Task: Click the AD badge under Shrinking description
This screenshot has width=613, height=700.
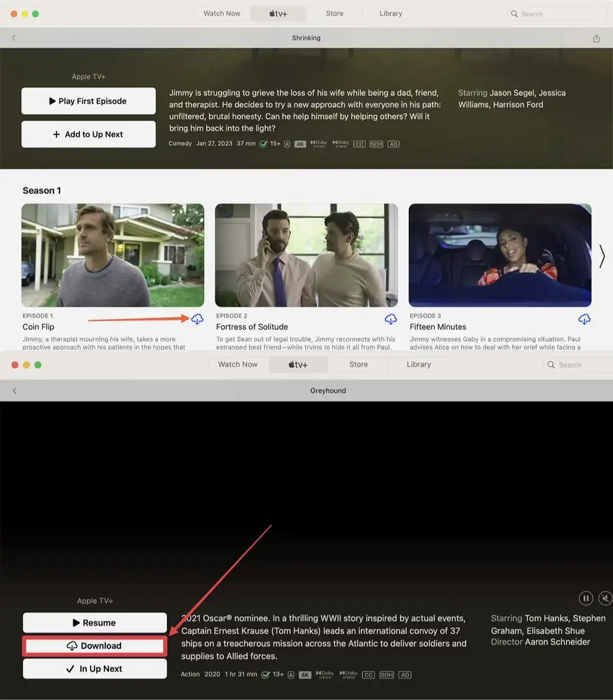Action: point(393,144)
